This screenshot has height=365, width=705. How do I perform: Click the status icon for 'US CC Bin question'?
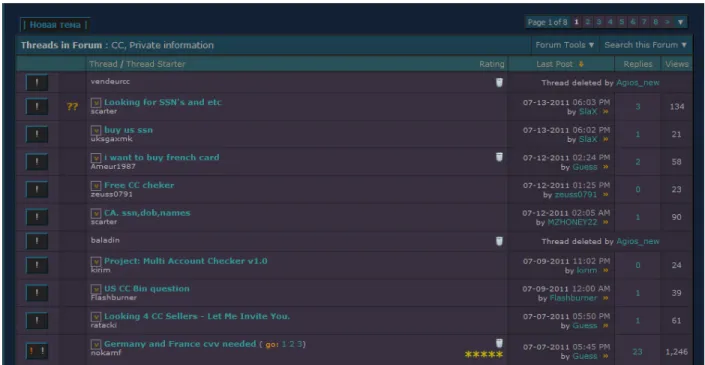37,293
